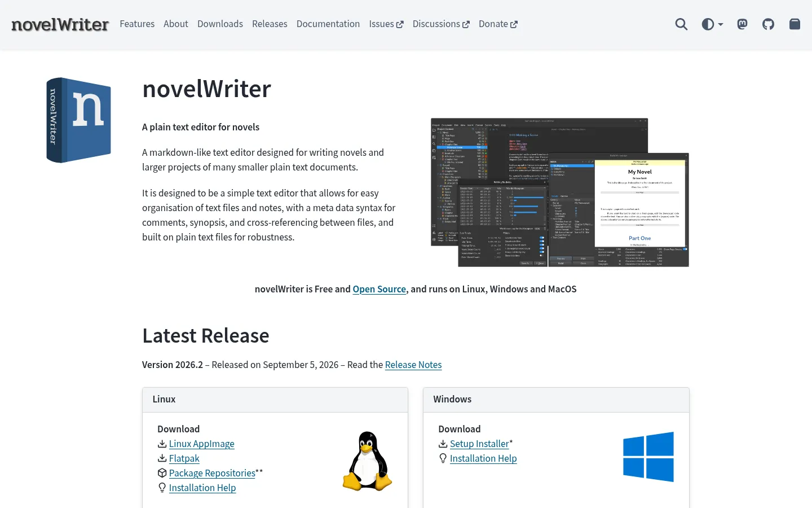Click the Linux card header
The image size is (812, 508).
tap(275, 400)
